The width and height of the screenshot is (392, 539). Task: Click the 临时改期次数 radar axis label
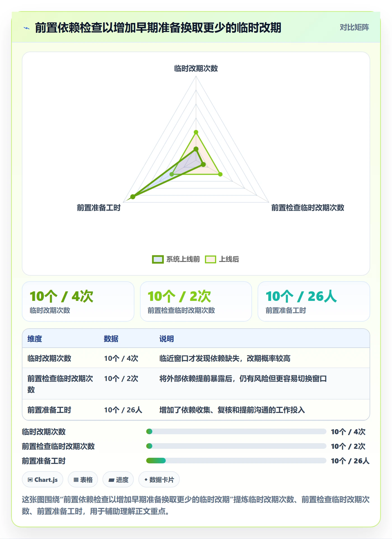coord(196,68)
